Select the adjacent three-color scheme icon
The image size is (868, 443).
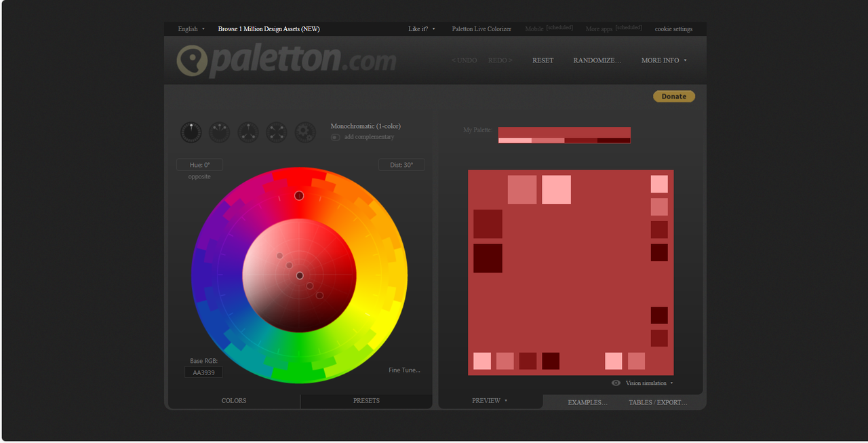219,132
